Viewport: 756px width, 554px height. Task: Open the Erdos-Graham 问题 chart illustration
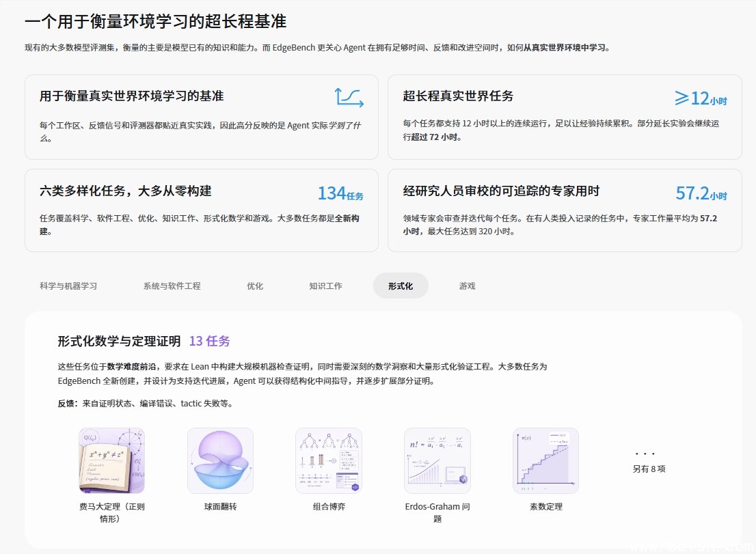437,460
